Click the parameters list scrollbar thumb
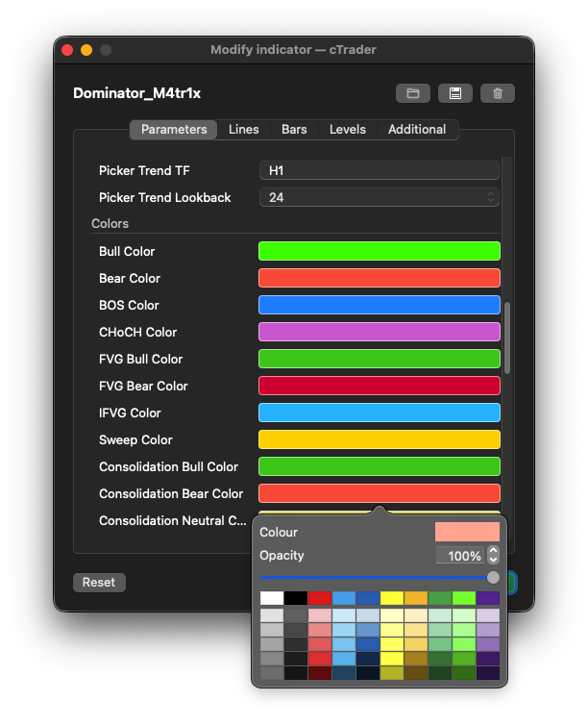 (x=507, y=338)
